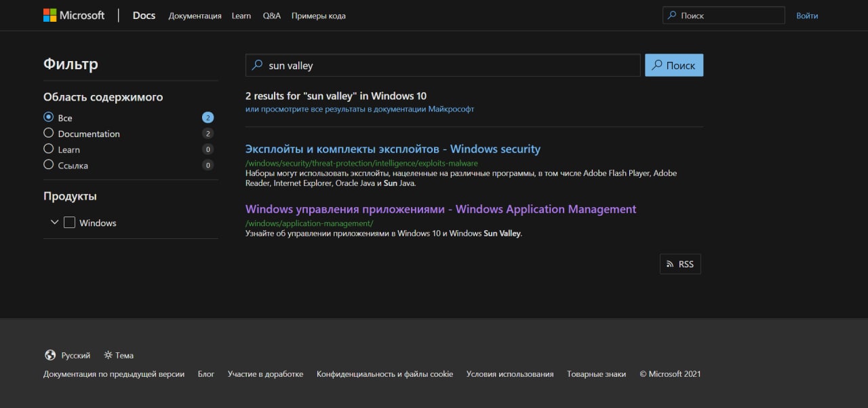
Task: Open the Блог footer link
Action: (x=206, y=374)
